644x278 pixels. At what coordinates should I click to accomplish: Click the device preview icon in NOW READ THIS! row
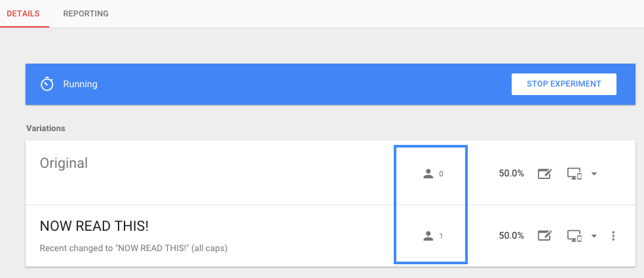tap(575, 235)
